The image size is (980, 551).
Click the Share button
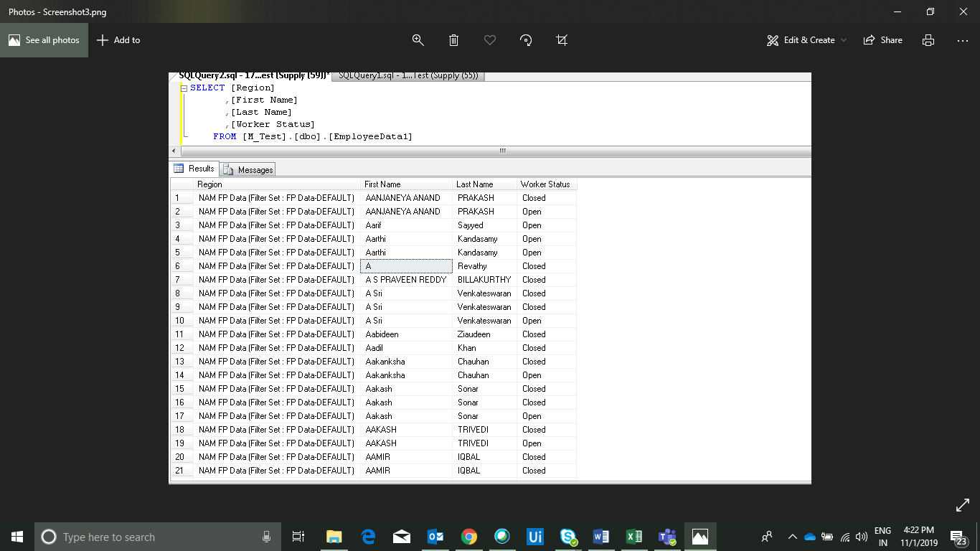tap(883, 40)
